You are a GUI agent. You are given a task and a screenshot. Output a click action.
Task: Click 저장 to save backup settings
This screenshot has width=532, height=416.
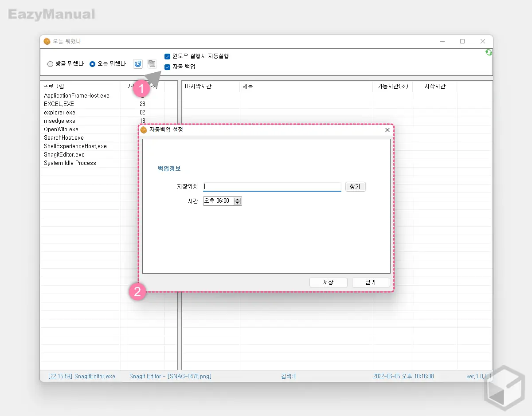tap(328, 282)
